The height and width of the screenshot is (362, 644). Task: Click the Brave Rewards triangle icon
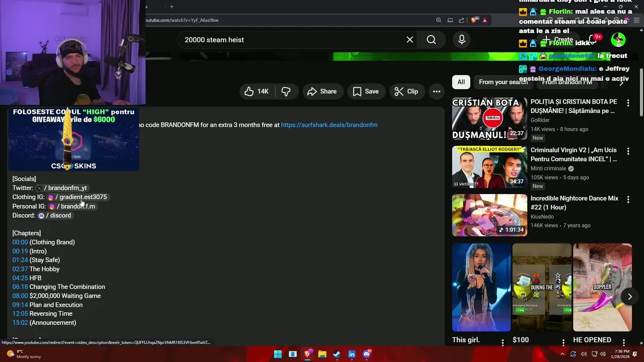pyautogui.click(x=485, y=20)
